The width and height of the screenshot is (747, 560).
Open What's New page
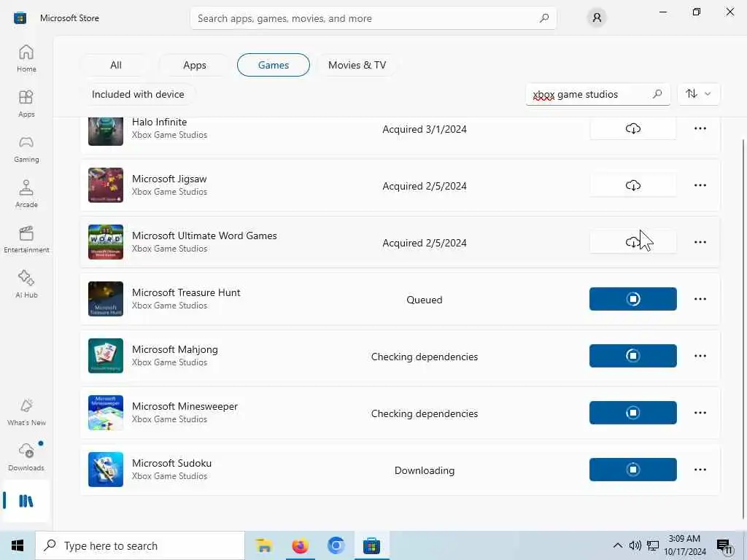click(x=26, y=413)
